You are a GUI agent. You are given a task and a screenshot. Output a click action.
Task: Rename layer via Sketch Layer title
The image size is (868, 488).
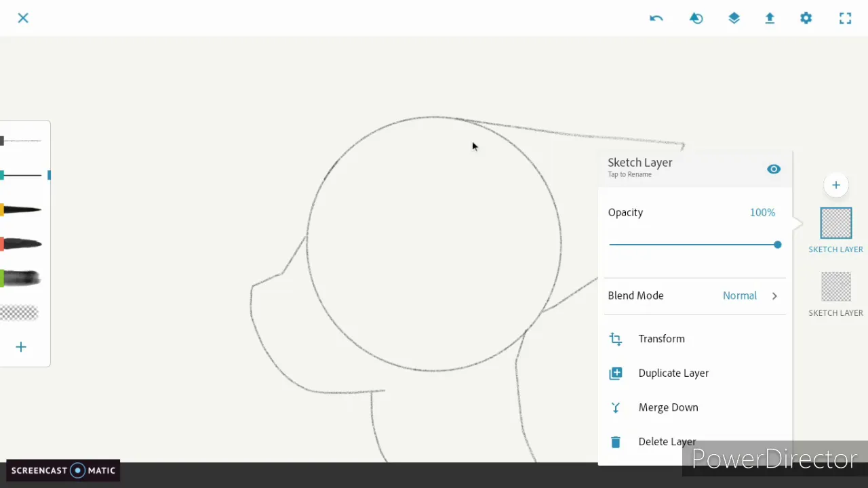[x=640, y=163]
